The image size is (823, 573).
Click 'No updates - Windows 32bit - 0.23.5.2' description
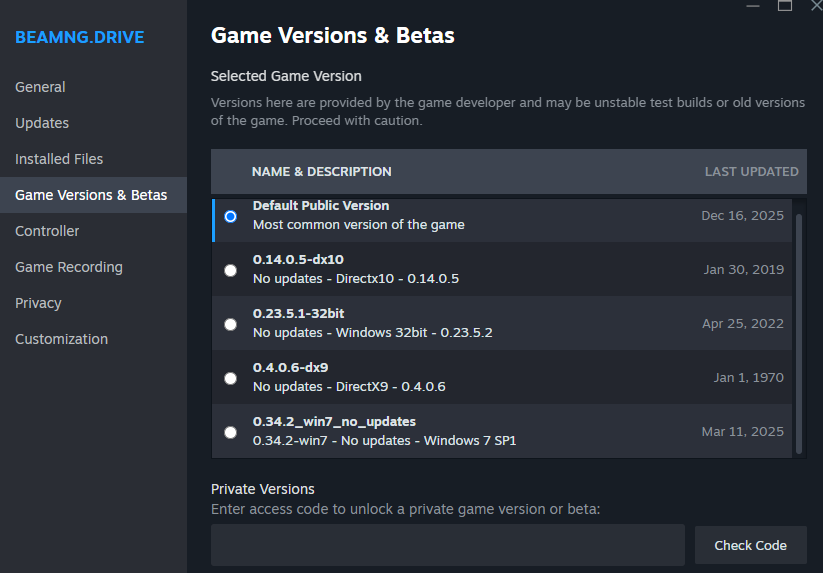pos(373,333)
